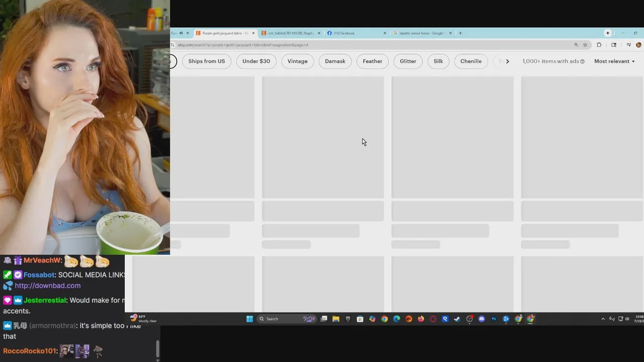
Task: Launch Epic Games from the taskbar
Action: click(x=348, y=319)
